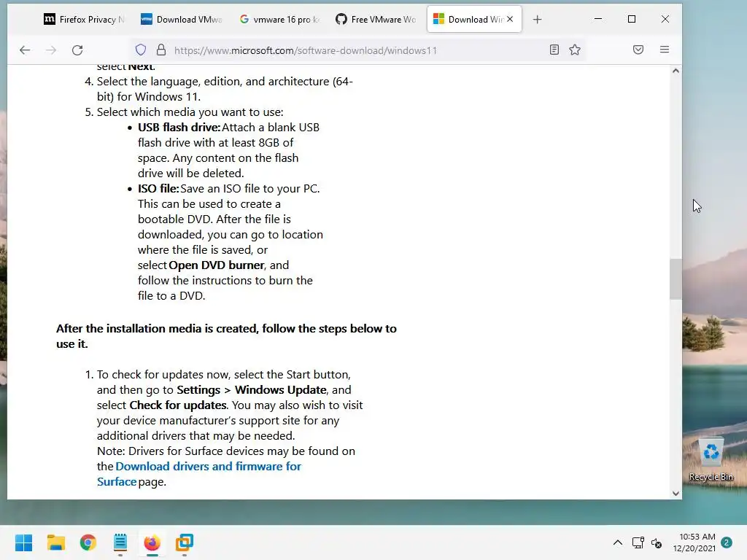The height and width of the screenshot is (560, 747).
Task: Click 'Select which media you want to use' text
Action: (190, 112)
